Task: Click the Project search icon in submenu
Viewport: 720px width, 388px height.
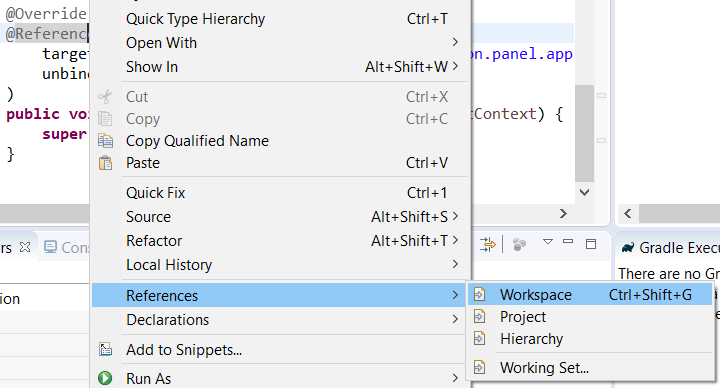Action: pyautogui.click(x=479, y=316)
